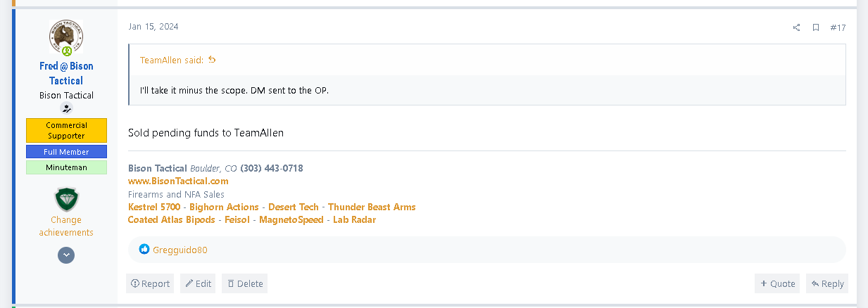Click the Commercial Supporter banner badge
This screenshot has width=868, height=308.
pos(66,130)
